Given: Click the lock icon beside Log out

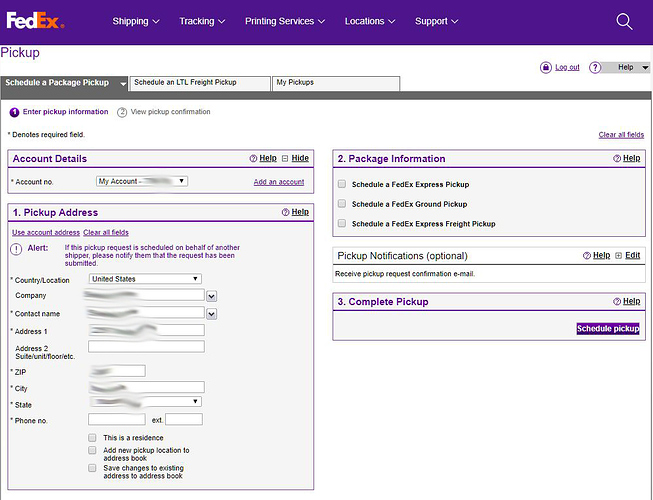Looking at the screenshot, I should [546, 67].
